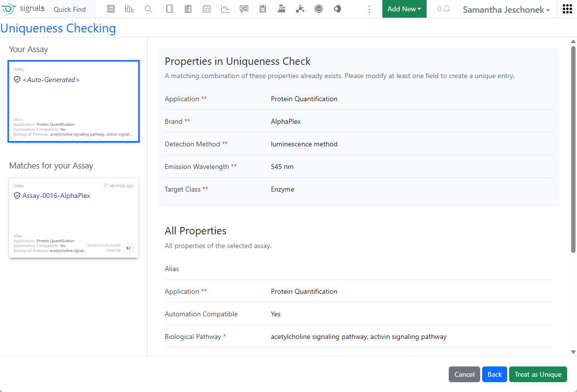Open the Assay-0016-AlphaPlex link

point(57,196)
